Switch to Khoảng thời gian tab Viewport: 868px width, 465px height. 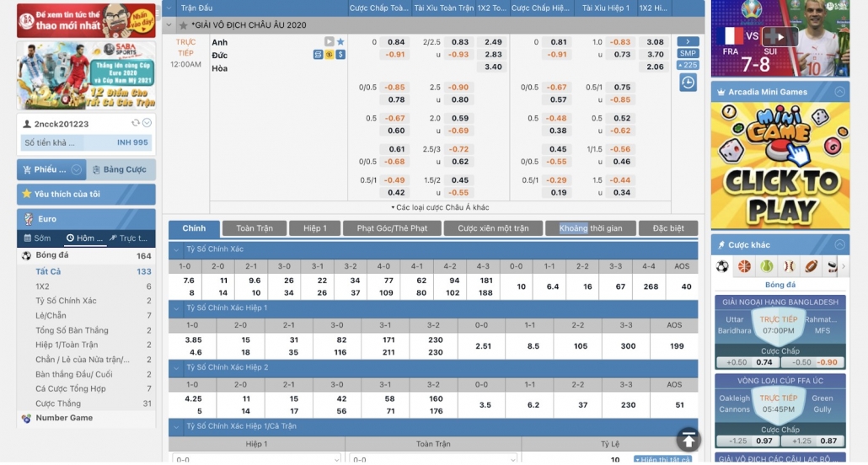tap(591, 228)
